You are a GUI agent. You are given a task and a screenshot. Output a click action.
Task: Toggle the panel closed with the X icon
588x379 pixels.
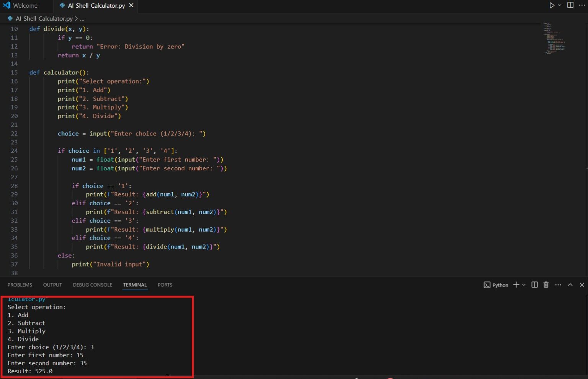[x=581, y=285]
